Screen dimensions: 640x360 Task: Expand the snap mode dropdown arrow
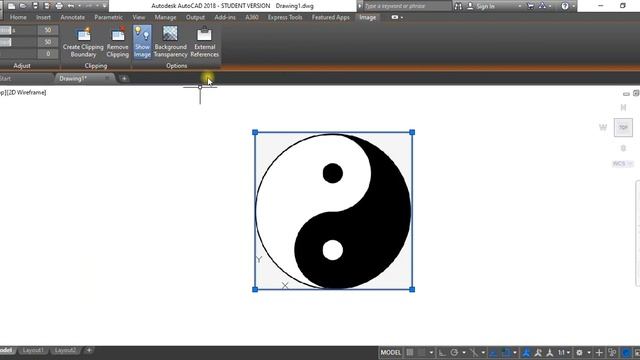coord(431,353)
